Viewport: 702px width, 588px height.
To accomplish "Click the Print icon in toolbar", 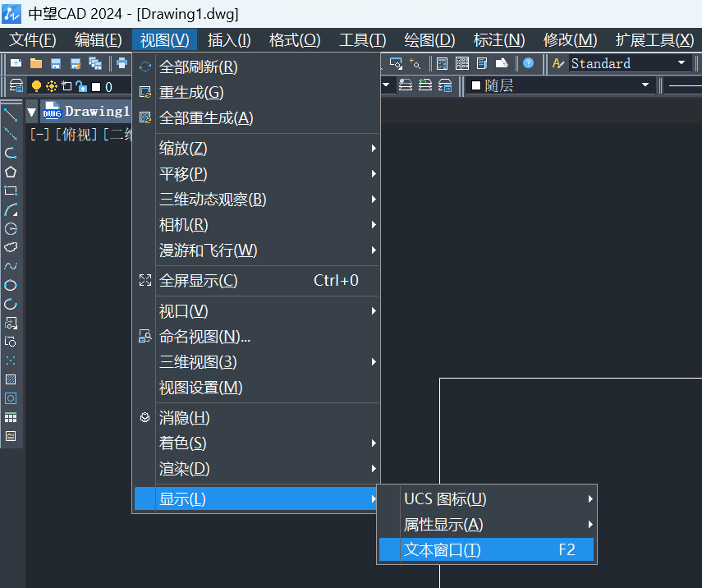I will pos(122,63).
